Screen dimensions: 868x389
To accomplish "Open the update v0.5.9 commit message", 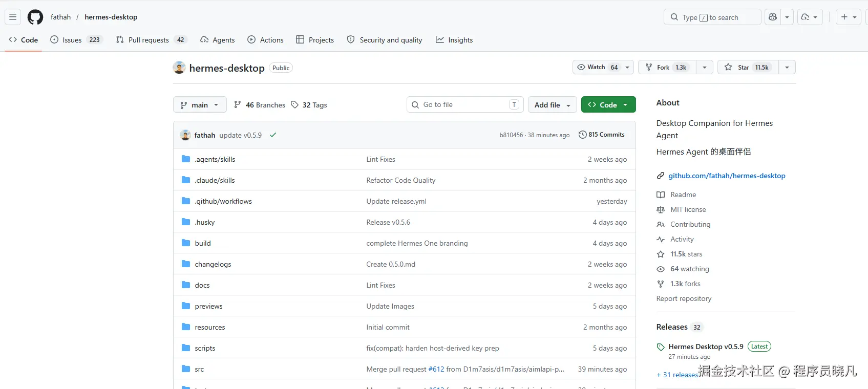I will point(241,135).
